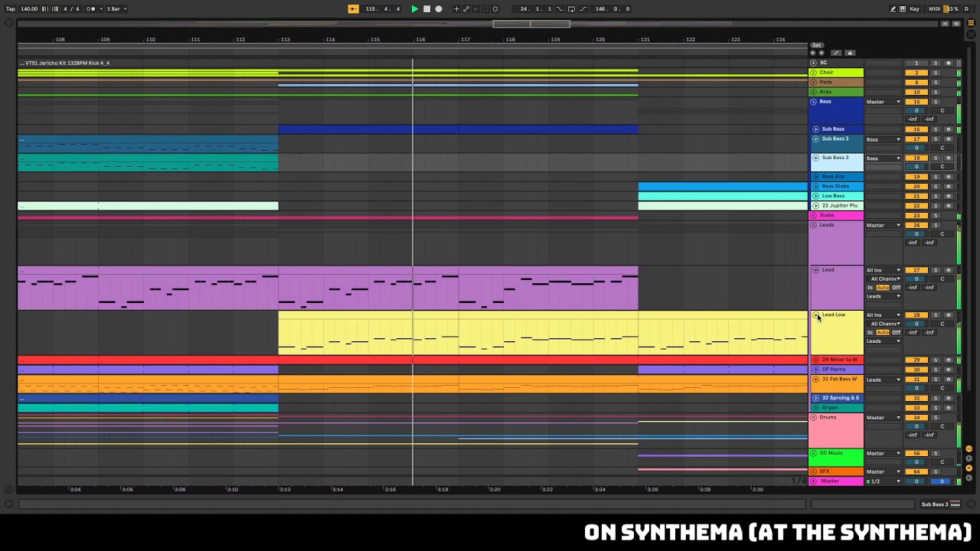This screenshot has height=551, width=980.
Task: Jump to previous locator arrow
Action: click(813, 53)
